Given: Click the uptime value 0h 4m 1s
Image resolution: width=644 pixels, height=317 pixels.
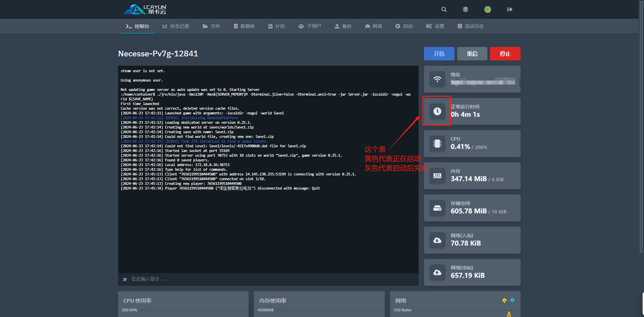Looking at the screenshot, I should [x=465, y=114].
